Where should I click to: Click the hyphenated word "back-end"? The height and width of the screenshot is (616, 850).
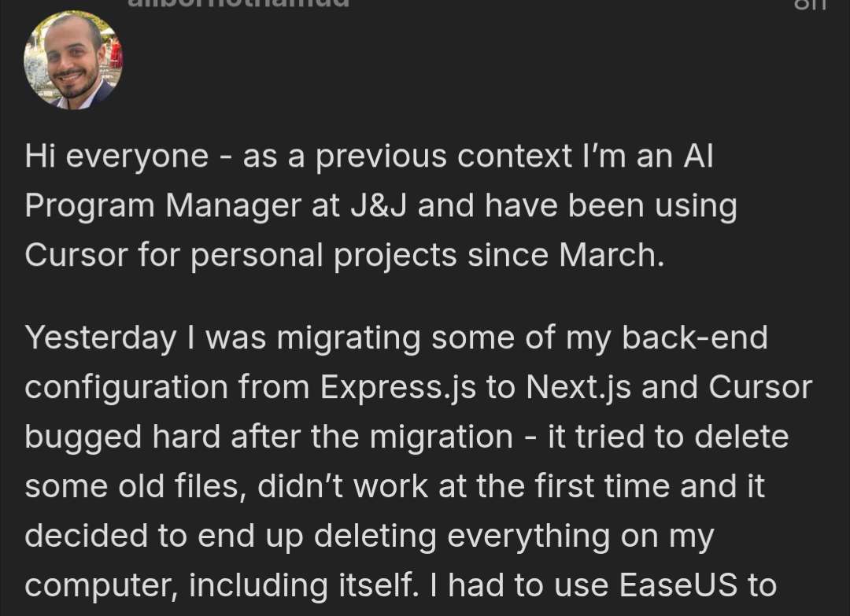(694, 338)
